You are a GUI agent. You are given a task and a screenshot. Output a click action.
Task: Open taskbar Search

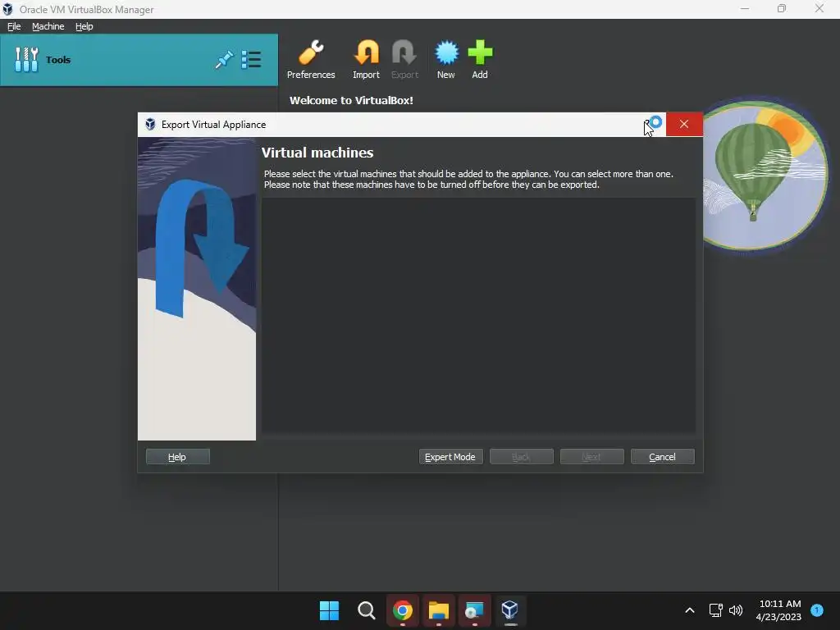[x=367, y=610]
